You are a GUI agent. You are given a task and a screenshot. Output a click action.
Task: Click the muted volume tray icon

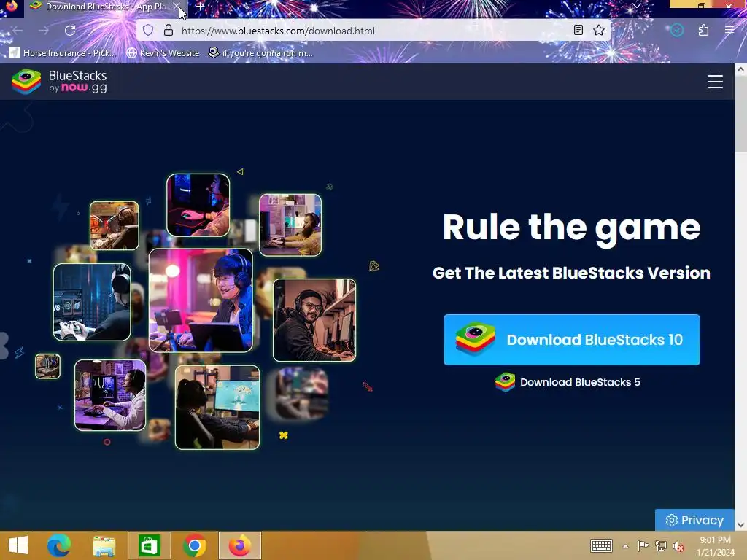point(678,545)
